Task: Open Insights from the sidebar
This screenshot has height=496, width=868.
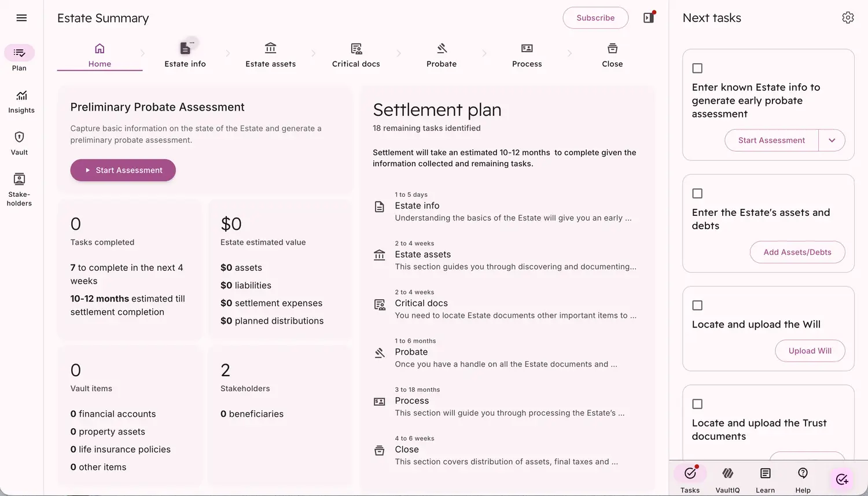Action: (x=21, y=101)
